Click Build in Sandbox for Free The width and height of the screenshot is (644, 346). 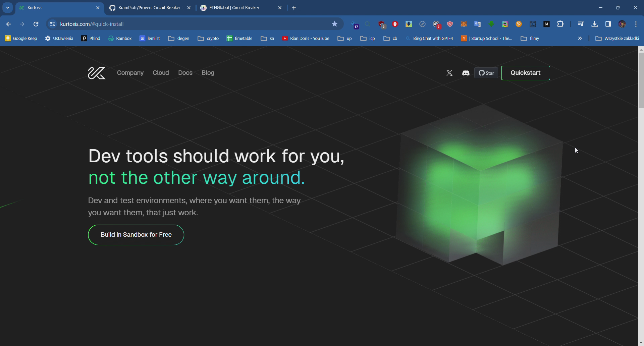pos(136,235)
